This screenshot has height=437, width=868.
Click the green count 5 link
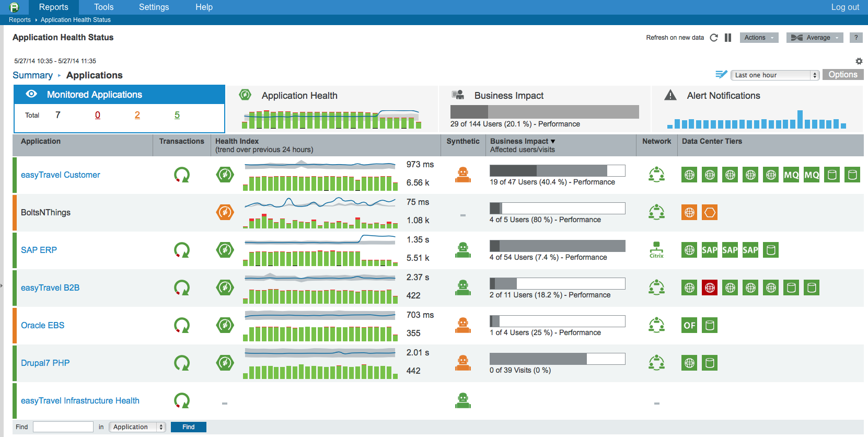coord(177,115)
